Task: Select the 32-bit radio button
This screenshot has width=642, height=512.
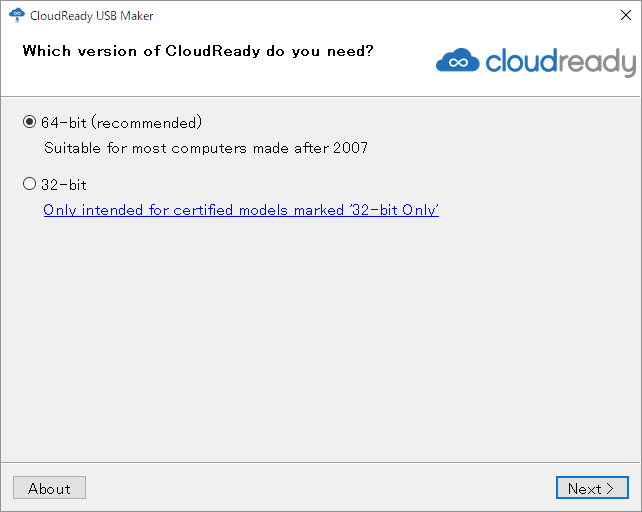Action: tap(29, 184)
